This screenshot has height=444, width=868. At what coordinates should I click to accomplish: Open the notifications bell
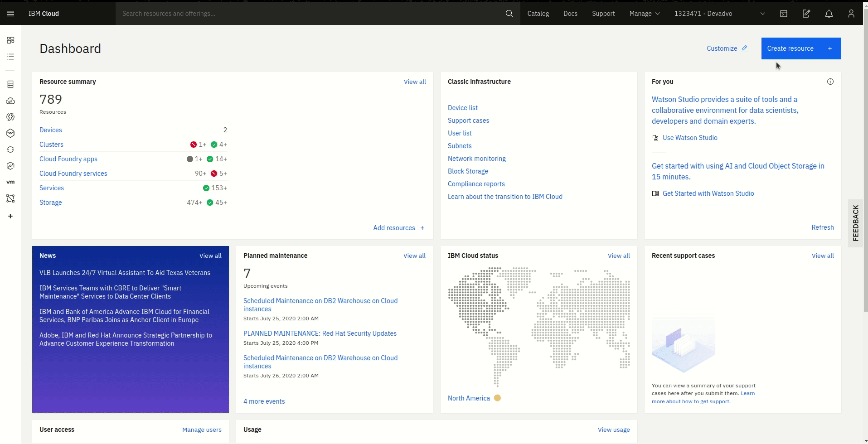click(829, 14)
